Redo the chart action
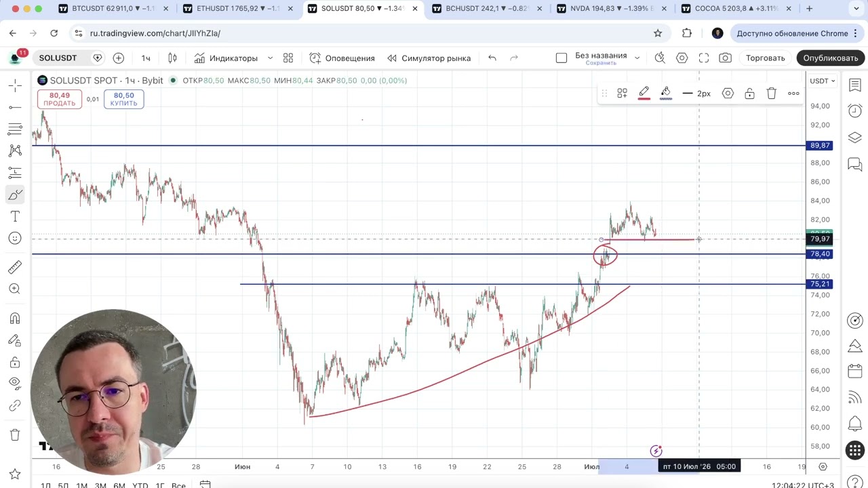Image resolution: width=868 pixels, height=488 pixels. [x=514, y=58]
